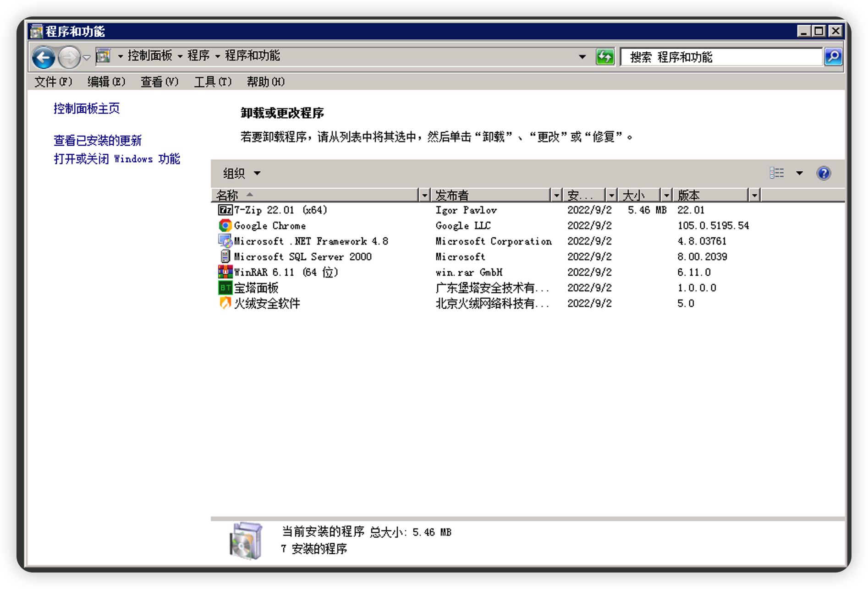
Task: Click the Forward navigation arrow
Action: (69, 57)
